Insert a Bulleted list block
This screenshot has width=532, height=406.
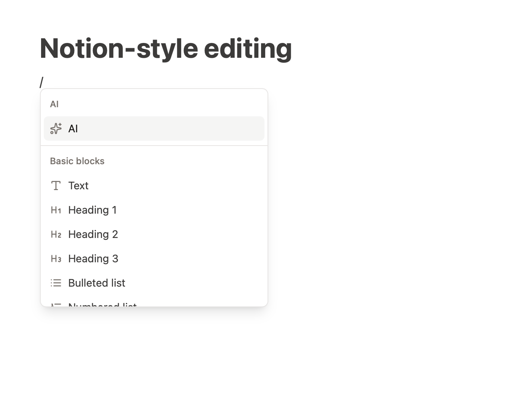[154, 283]
